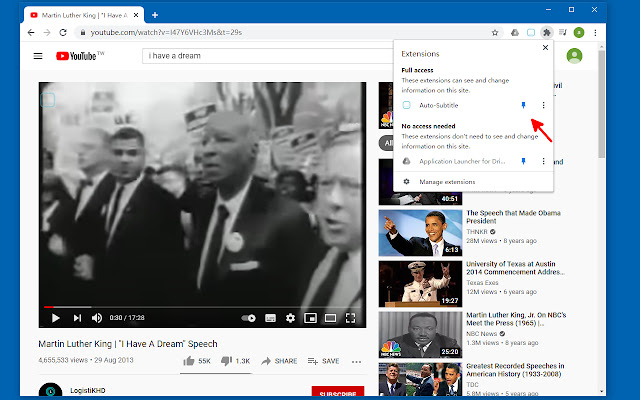Open the YouTube account avatar
This screenshot has height=400, width=640.
click(x=574, y=56)
